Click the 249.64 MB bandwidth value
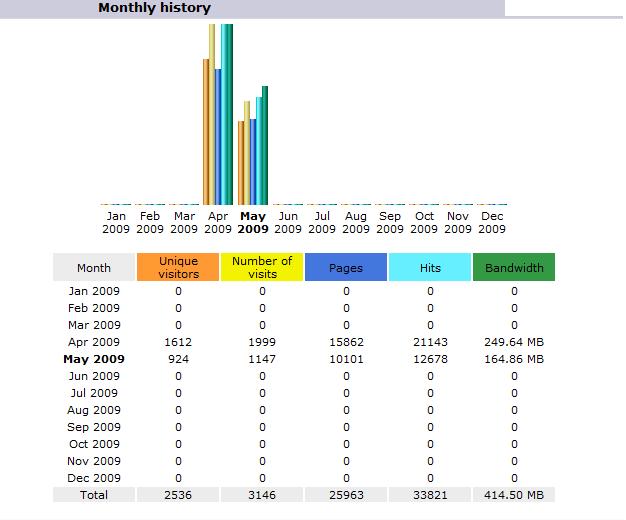 pos(514,342)
